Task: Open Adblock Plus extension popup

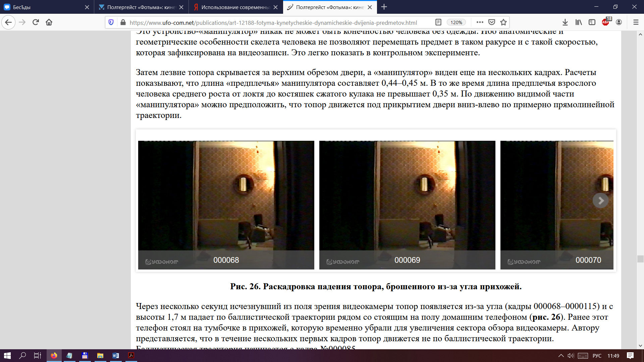Action: click(606, 22)
